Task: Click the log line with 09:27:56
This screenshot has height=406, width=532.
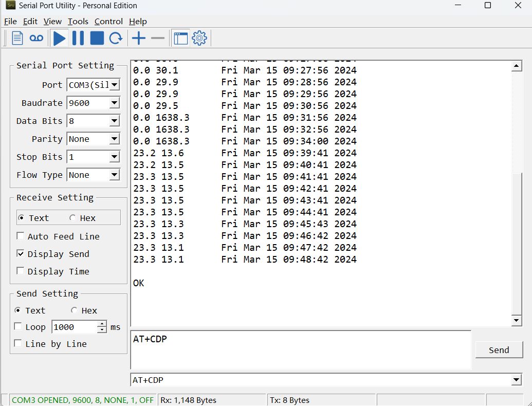Action: click(245, 70)
